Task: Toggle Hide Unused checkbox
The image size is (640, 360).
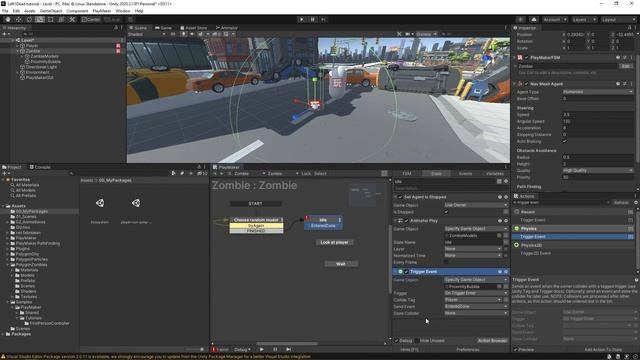Action: 417,340
